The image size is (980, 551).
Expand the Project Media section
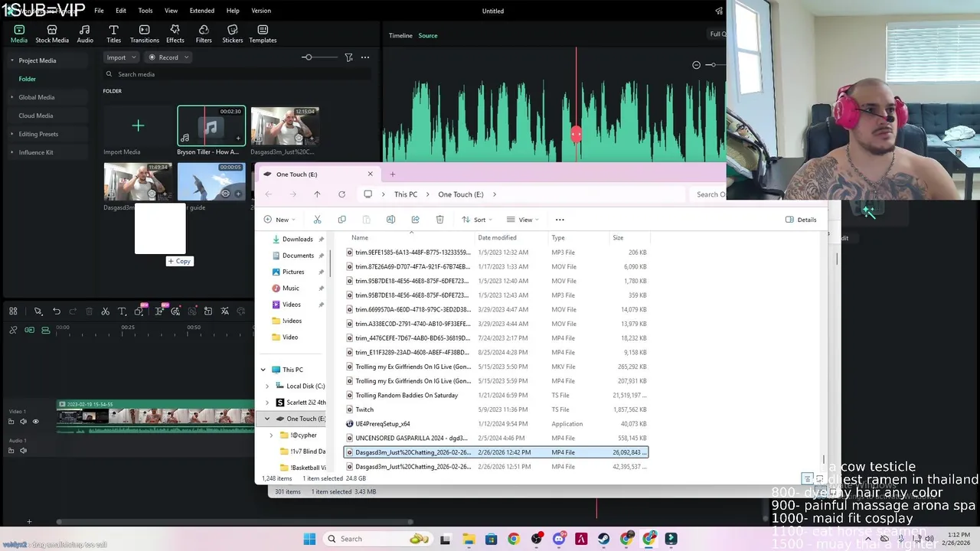(x=12, y=60)
